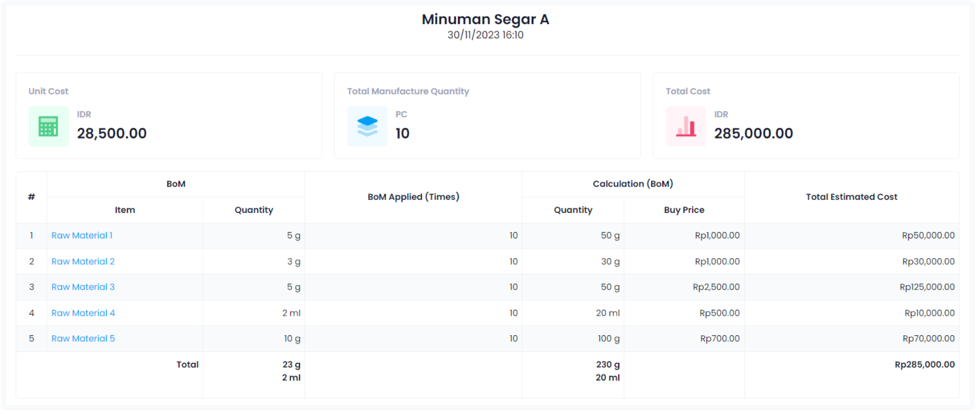Click the BoM Applied (Times) column header
The width and height of the screenshot is (980, 414).
[x=413, y=197]
